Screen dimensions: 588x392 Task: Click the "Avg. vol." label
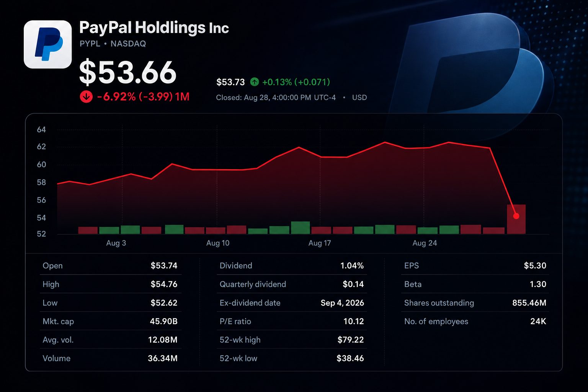pos(58,340)
